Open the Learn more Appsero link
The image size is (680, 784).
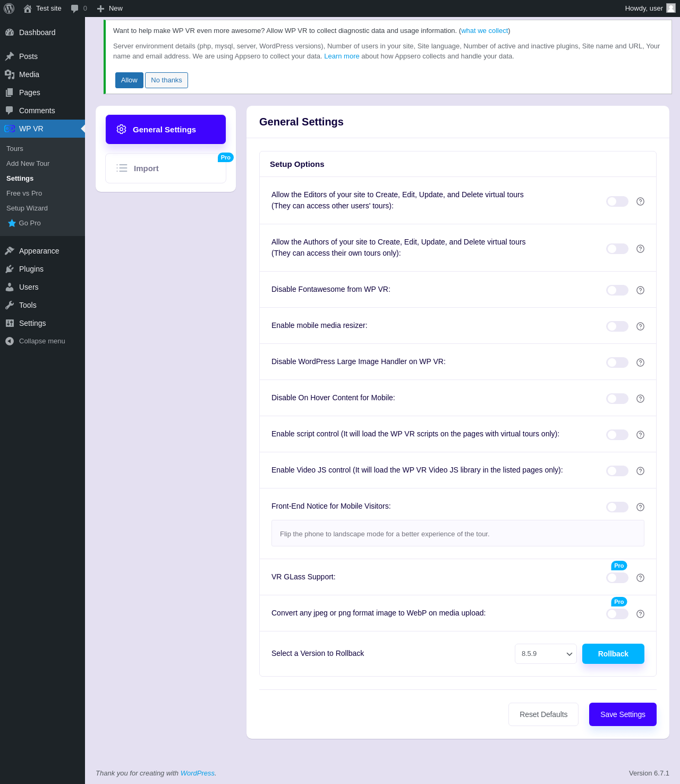point(342,56)
